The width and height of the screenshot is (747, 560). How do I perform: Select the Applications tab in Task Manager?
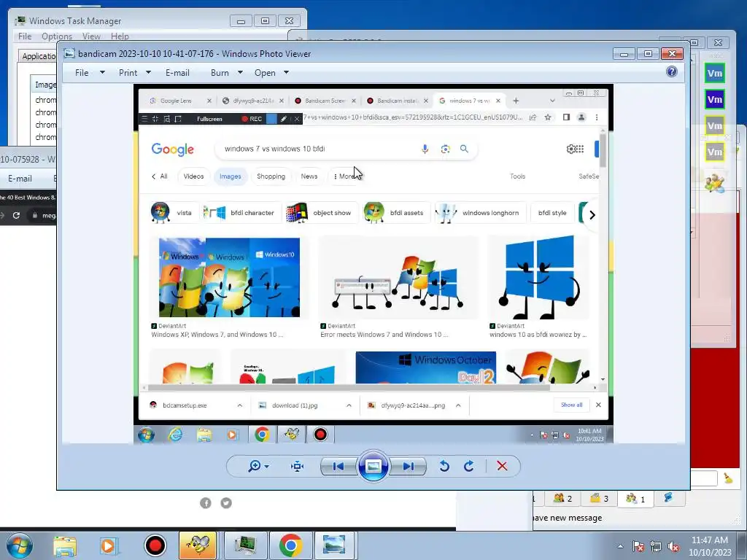38,56
